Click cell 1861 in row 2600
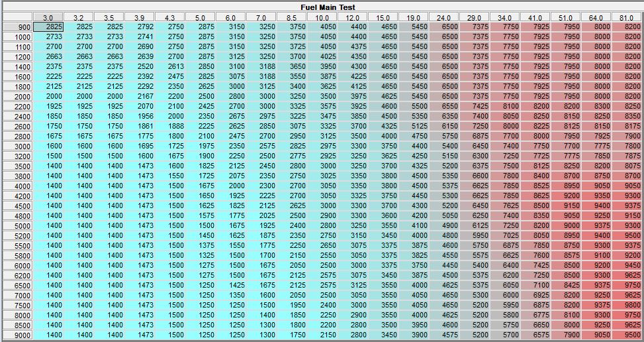 [x=140, y=126]
